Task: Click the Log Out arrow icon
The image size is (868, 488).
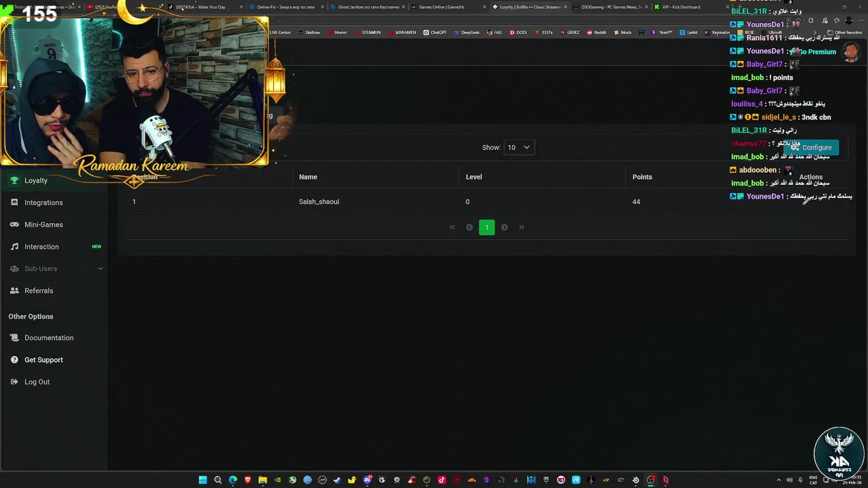Action: pyautogui.click(x=14, y=382)
